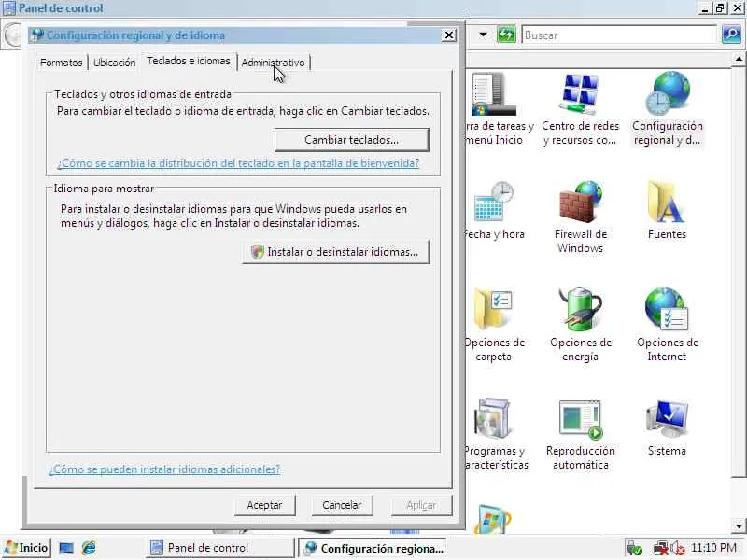The height and width of the screenshot is (560, 747).
Task: Click the Cancelar button
Action: pos(342,505)
